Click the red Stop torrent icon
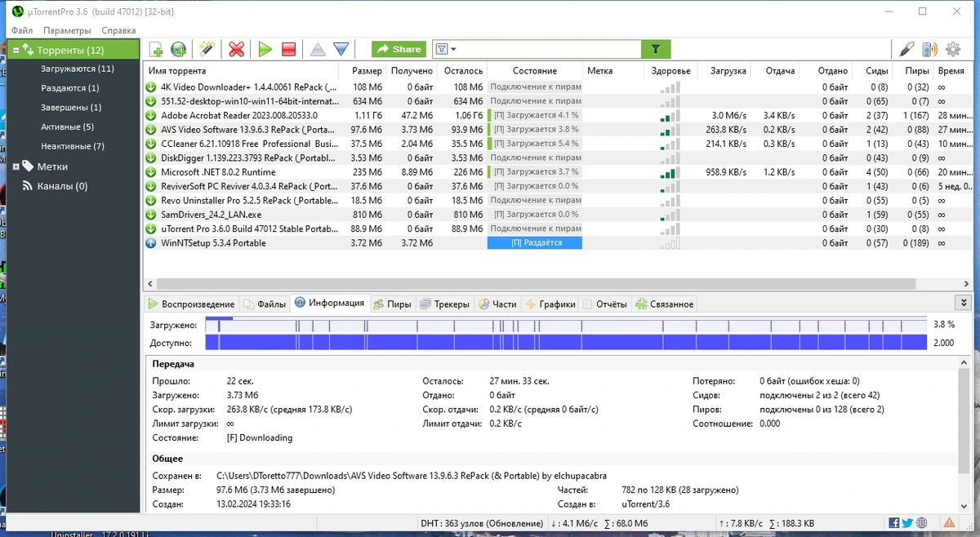 [288, 50]
